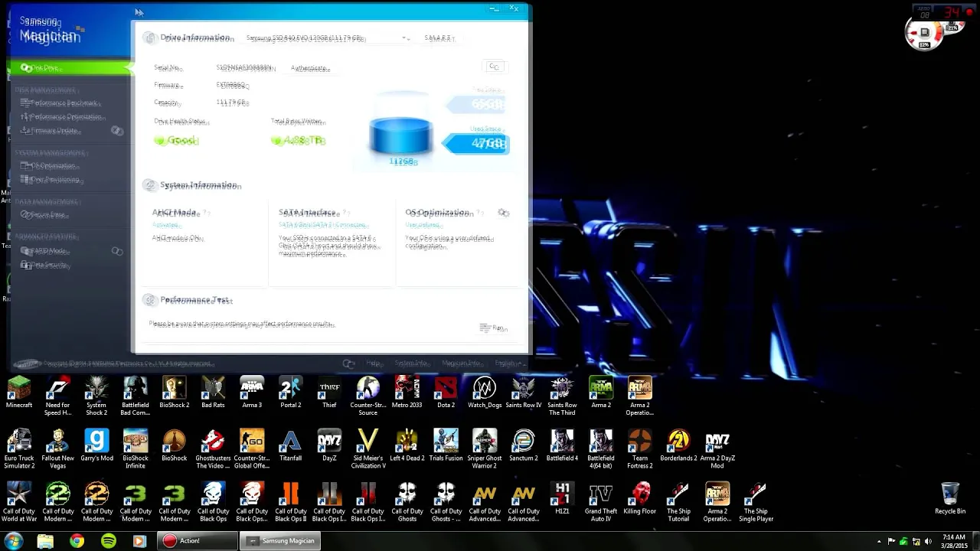Open Data Security in Magician sidebar
The image size is (980, 551).
pyautogui.click(x=47, y=265)
